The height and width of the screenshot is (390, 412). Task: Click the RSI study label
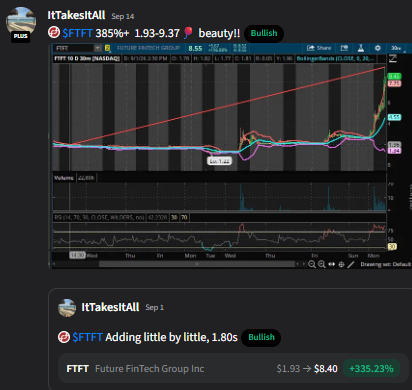(x=99, y=218)
